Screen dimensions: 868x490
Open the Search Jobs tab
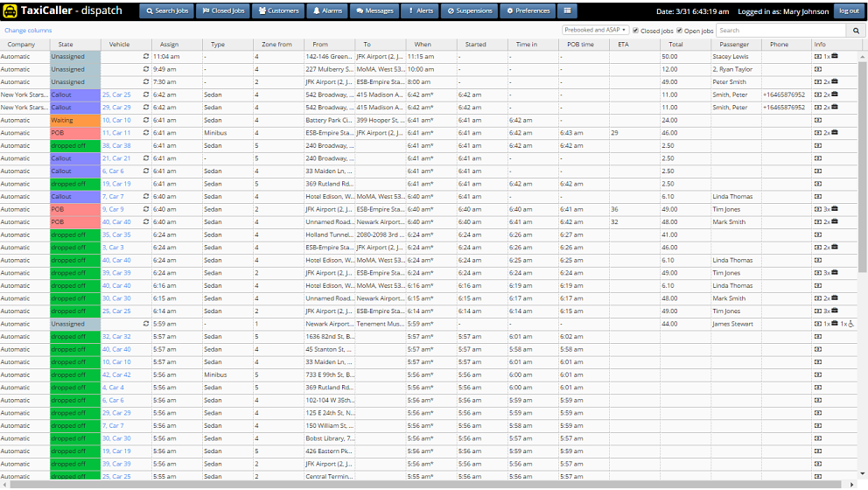click(164, 11)
